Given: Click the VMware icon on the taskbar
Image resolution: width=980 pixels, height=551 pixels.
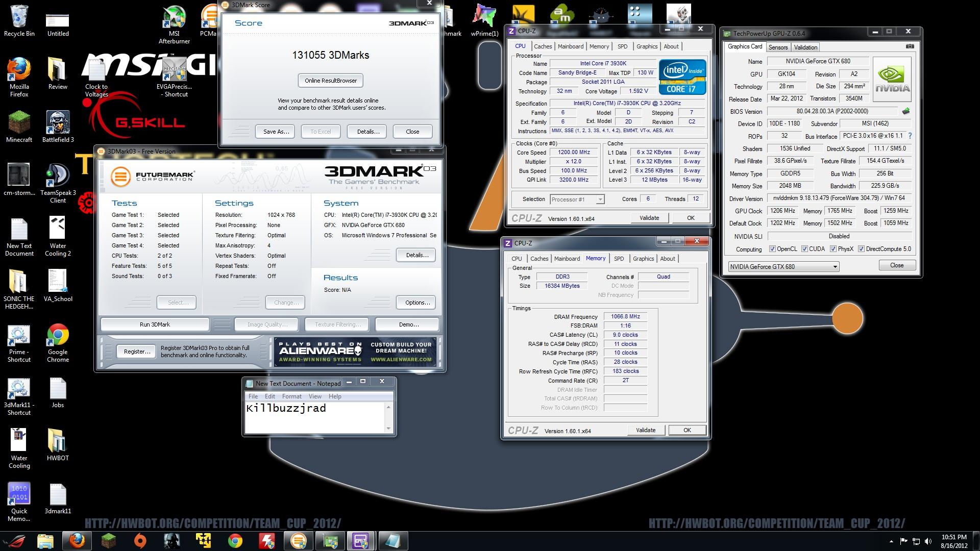Looking at the screenshot, I should [203, 540].
